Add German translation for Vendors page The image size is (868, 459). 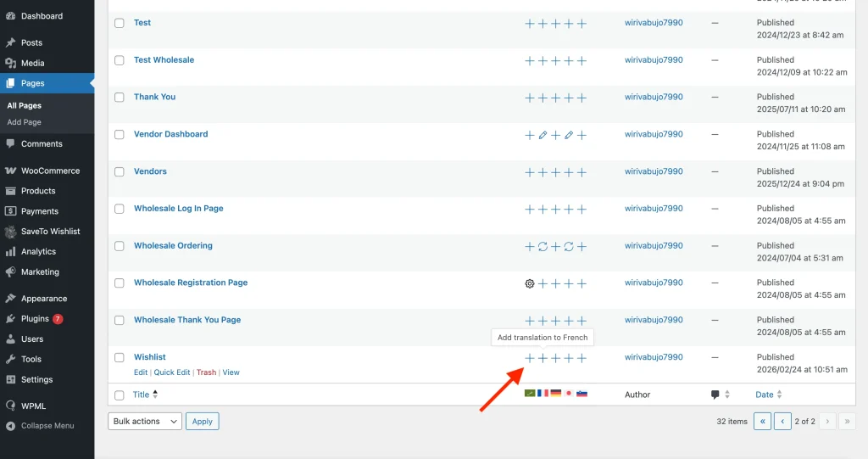click(556, 172)
